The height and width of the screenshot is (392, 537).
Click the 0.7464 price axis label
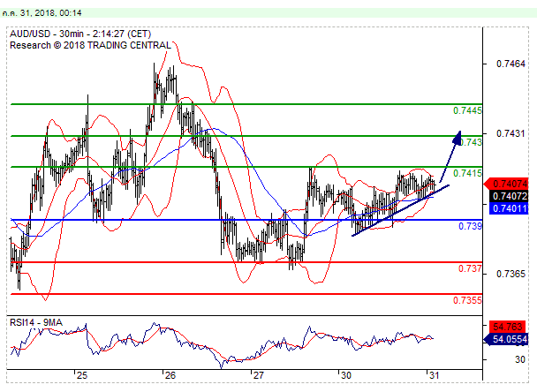511,64
